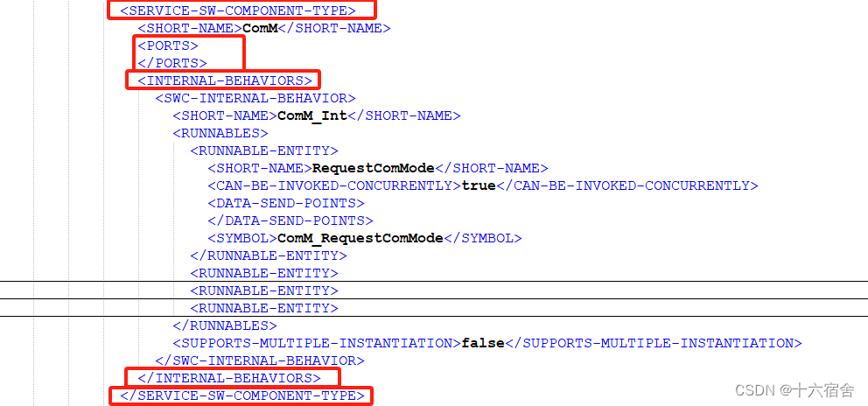Click the first expanded RUNNABLE-ENTITY tag
The image size is (868, 406).
coord(264,150)
